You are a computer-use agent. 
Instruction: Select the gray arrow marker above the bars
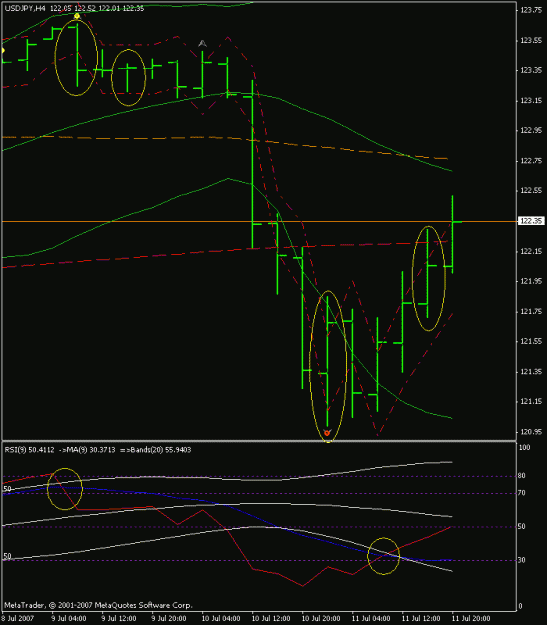pyautogui.click(x=203, y=43)
